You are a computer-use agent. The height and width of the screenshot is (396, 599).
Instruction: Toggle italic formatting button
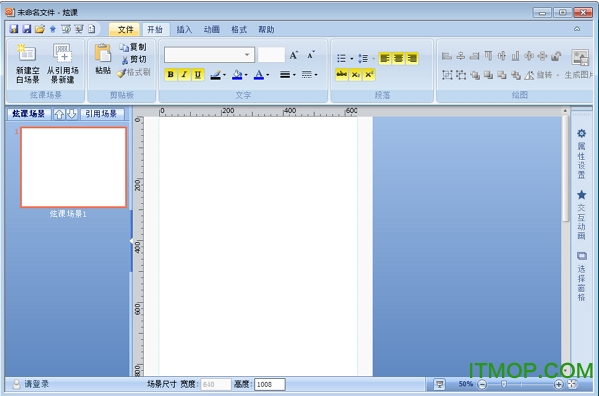184,74
